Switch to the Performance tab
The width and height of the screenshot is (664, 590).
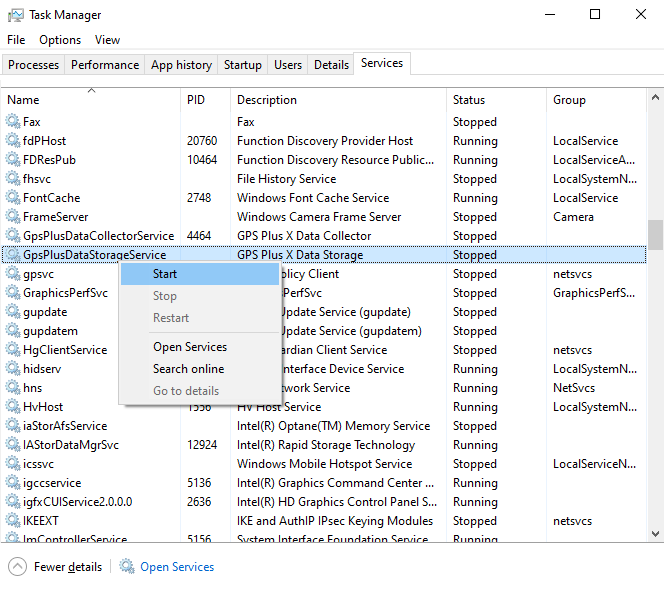coord(105,65)
